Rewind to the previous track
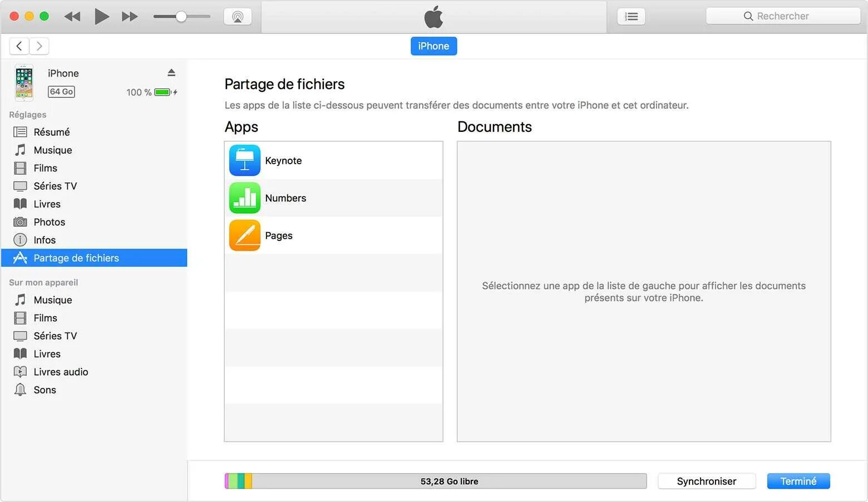This screenshot has width=868, height=502. pos(72,16)
